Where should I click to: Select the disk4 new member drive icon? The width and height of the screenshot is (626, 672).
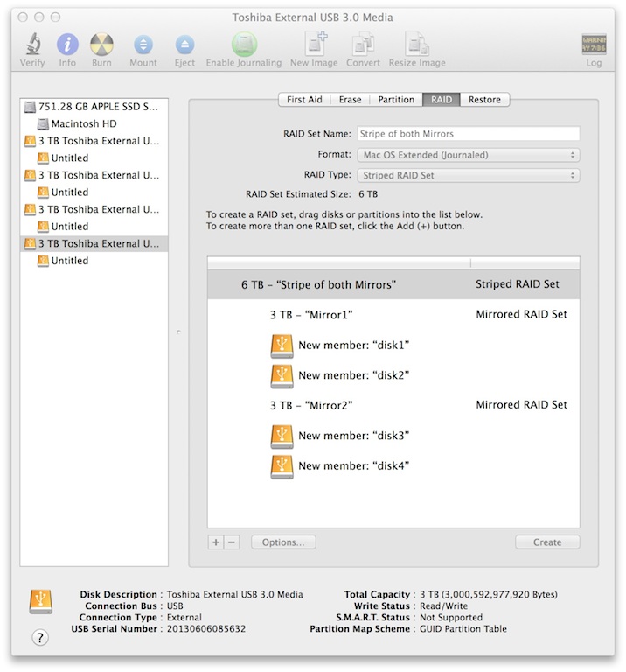pyautogui.click(x=282, y=466)
